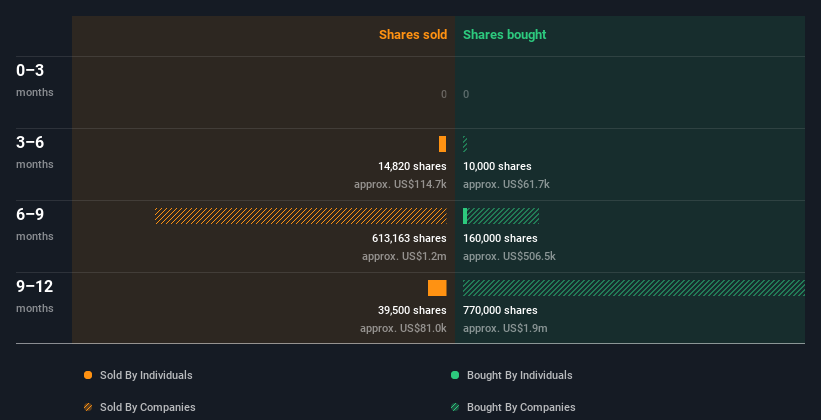Viewport: 821px width, 420px height.
Task: Click the '160,000 shares' value
Action: pyautogui.click(x=500, y=238)
